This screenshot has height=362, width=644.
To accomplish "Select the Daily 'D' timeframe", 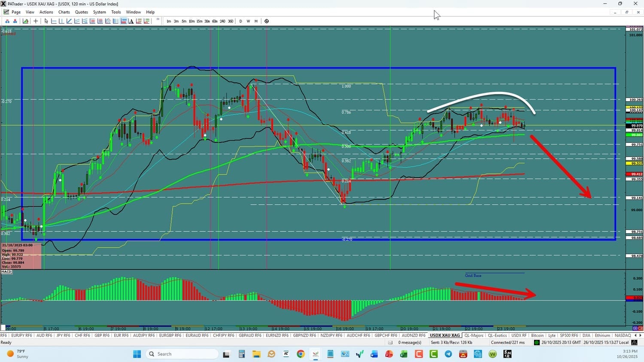I will [240, 21].
